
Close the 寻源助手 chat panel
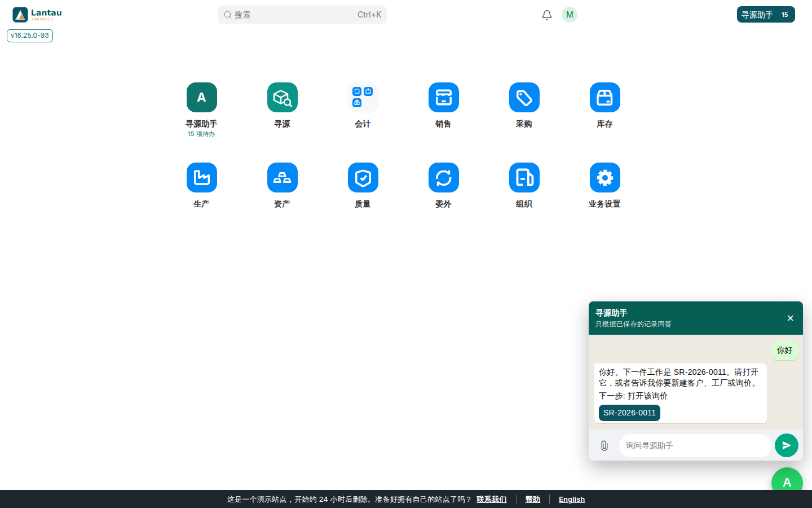(791, 318)
